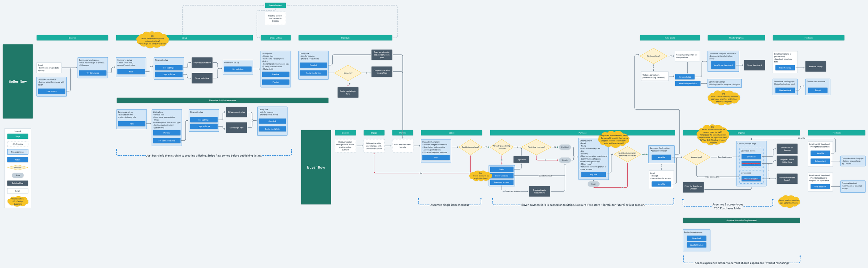Select the Dropbox Choose Folder flow node
This screenshot has width=868, height=268.
(787, 161)
